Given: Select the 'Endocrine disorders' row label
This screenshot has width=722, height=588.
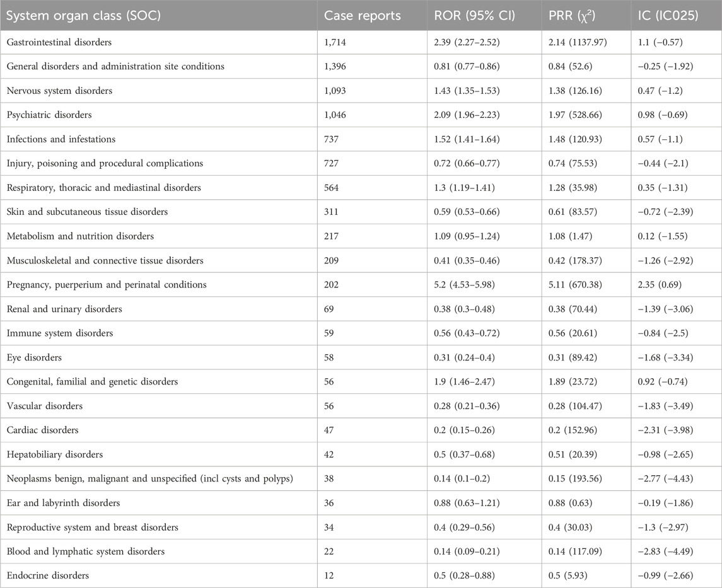Looking at the screenshot, I should point(47,575).
